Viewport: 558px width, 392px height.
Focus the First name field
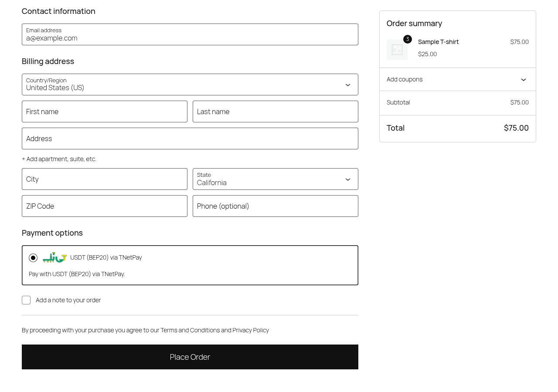pos(105,112)
